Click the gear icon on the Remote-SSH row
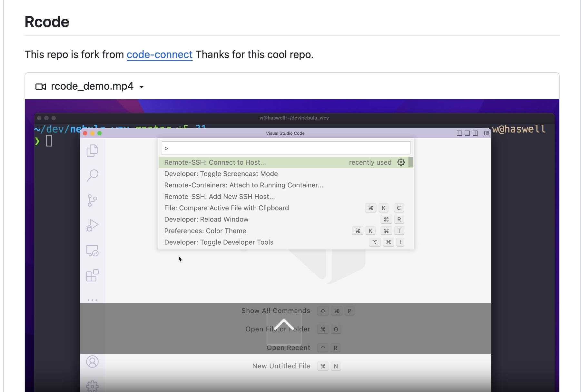The image size is (581, 392). 401,162
